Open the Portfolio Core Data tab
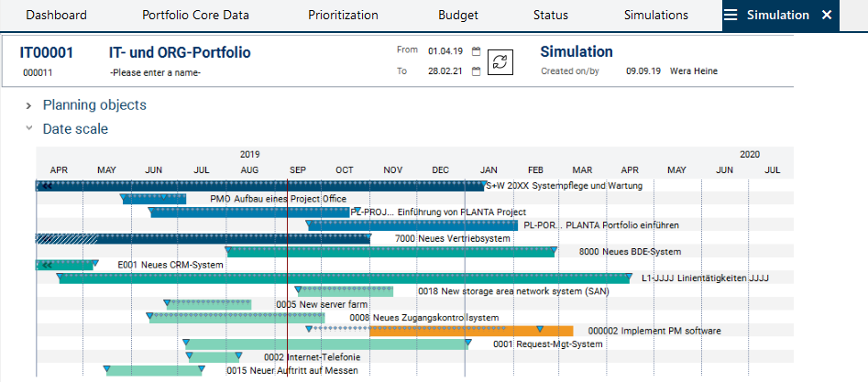This screenshot has height=382, width=868. 196,16
